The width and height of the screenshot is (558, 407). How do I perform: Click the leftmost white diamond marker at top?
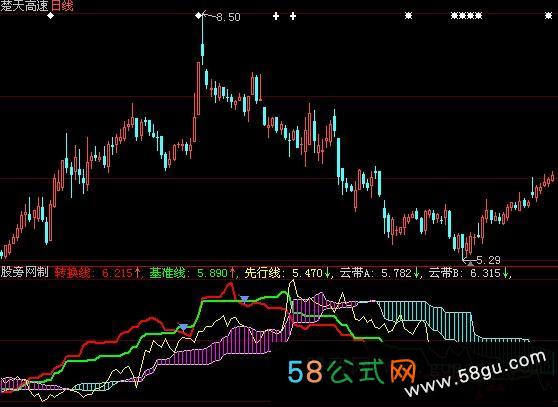(x=51, y=16)
